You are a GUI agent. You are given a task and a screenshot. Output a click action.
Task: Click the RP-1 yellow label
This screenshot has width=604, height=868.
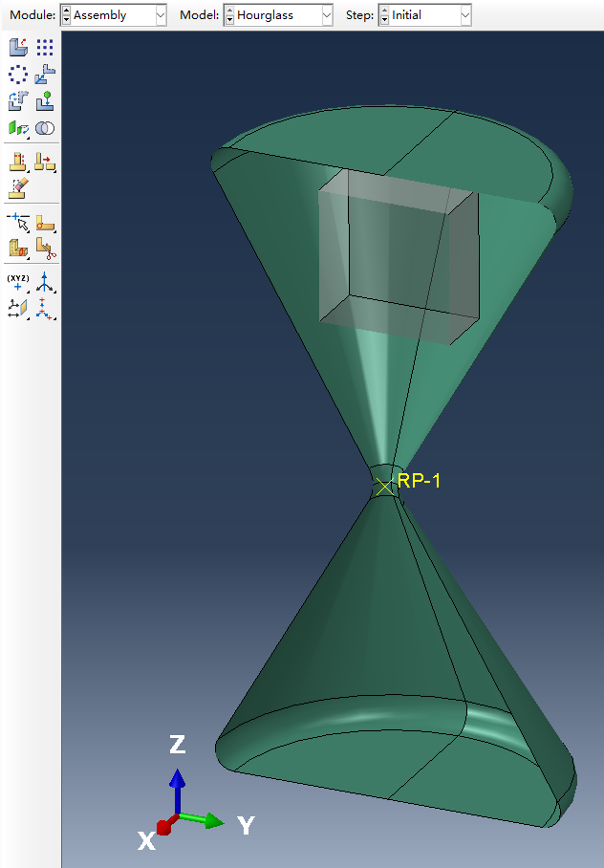tap(420, 481)
